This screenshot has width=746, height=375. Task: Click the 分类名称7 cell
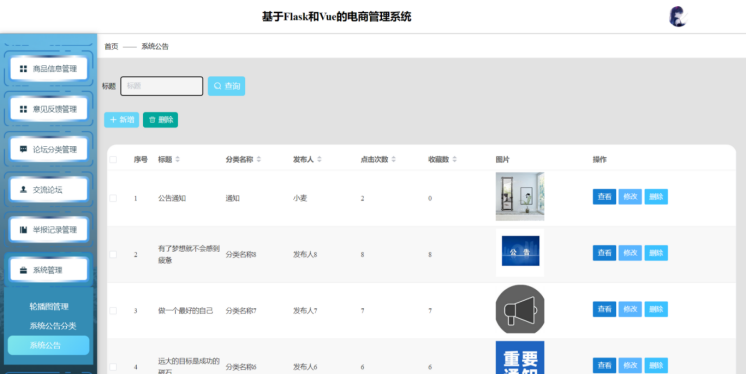241,311
